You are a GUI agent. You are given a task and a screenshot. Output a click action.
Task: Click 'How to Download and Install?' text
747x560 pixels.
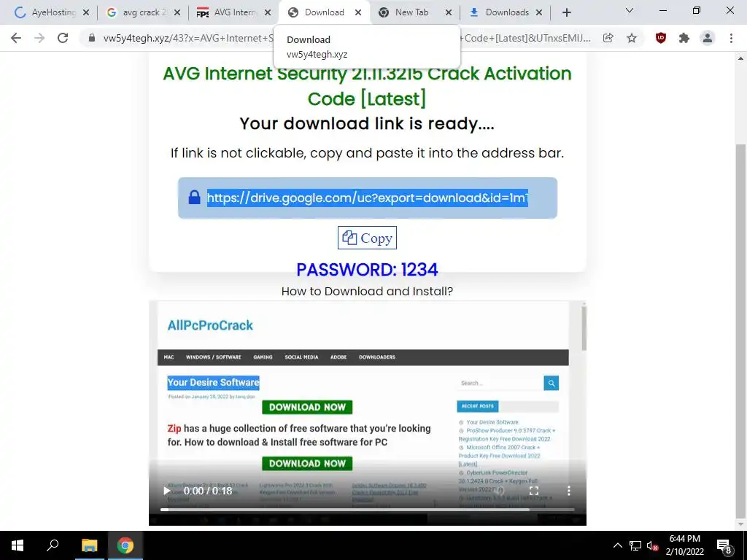[x=367, y=291]
